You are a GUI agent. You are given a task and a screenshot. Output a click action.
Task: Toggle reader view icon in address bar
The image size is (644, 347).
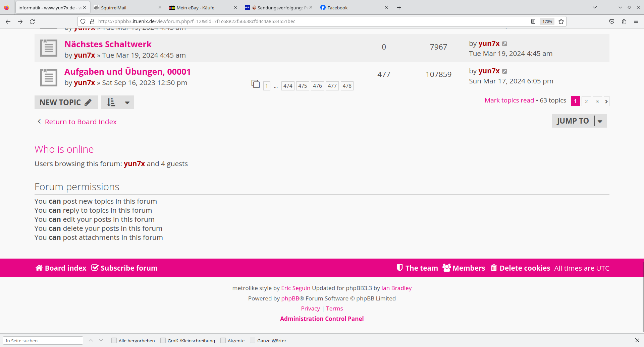[533, 21]
